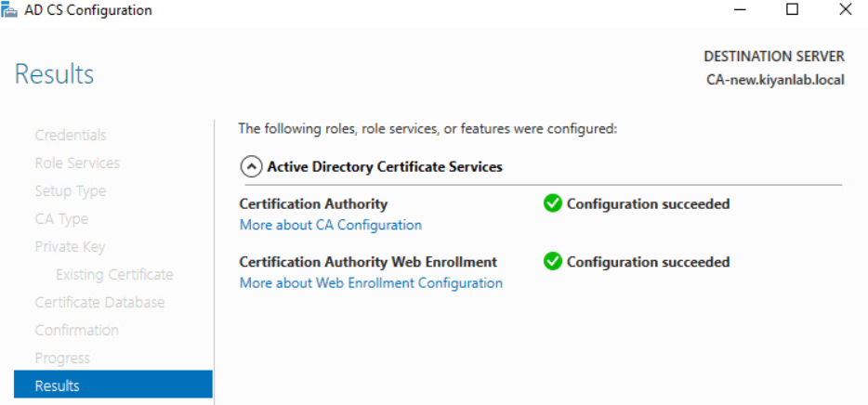Screen dimensions: 868x405
Task: Close the AD CS Configuration window
Action: pyautogui.click(x=845, y=10)
